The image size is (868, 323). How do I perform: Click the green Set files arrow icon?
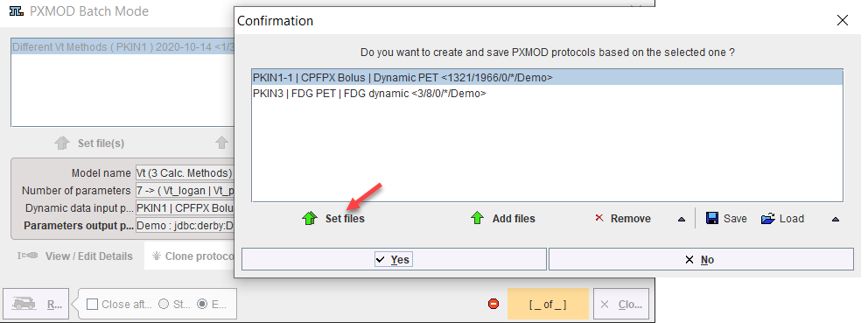310,219
